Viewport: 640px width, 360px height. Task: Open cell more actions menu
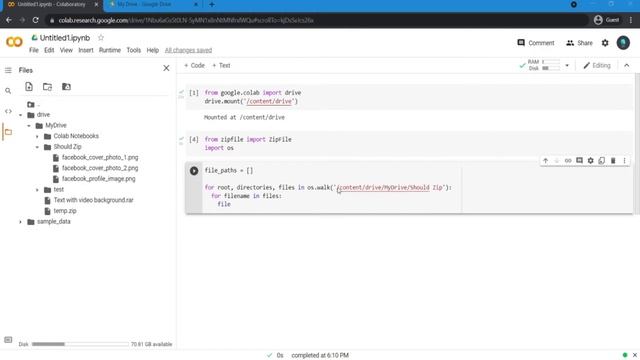tap(624, 161)
